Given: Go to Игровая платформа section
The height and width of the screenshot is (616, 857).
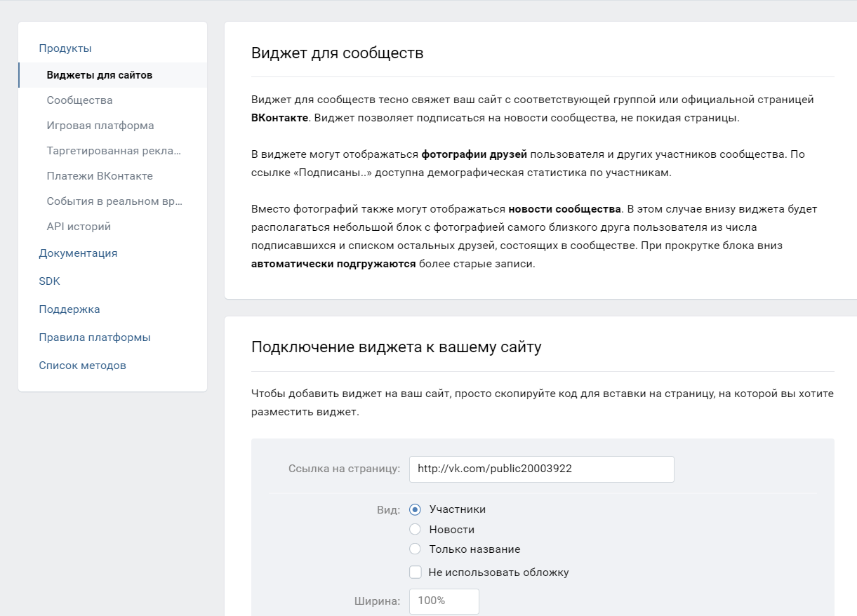Looking at the screenshot, I should [100, 126].
